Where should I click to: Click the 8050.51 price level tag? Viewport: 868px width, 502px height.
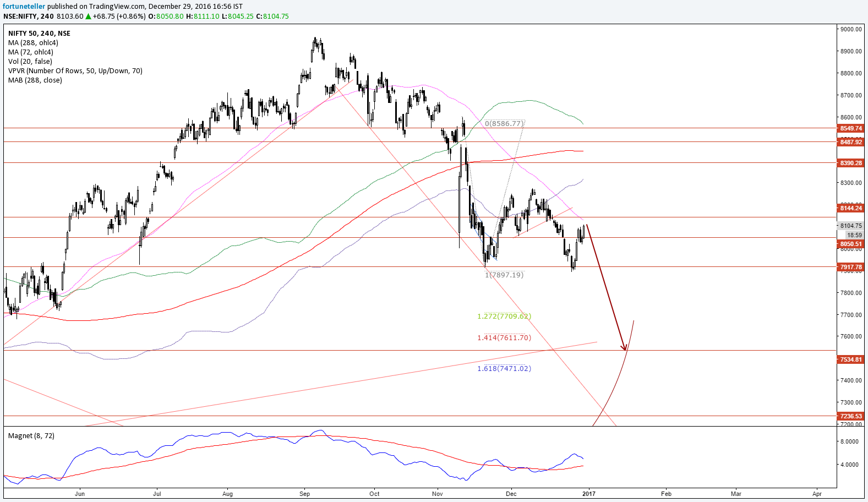tap(850, 244)
